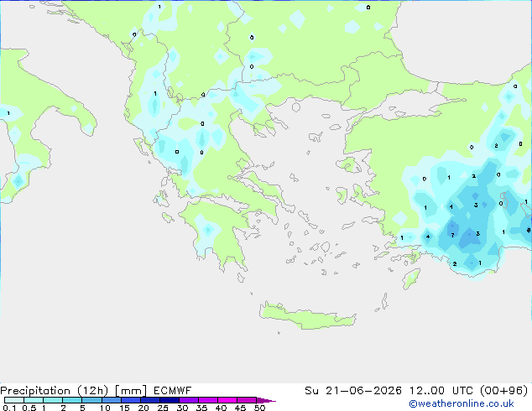This screenshot has width=532, height=411.
Task: Click the '12..00 UTC' time text
Action: tap(443, 391)
